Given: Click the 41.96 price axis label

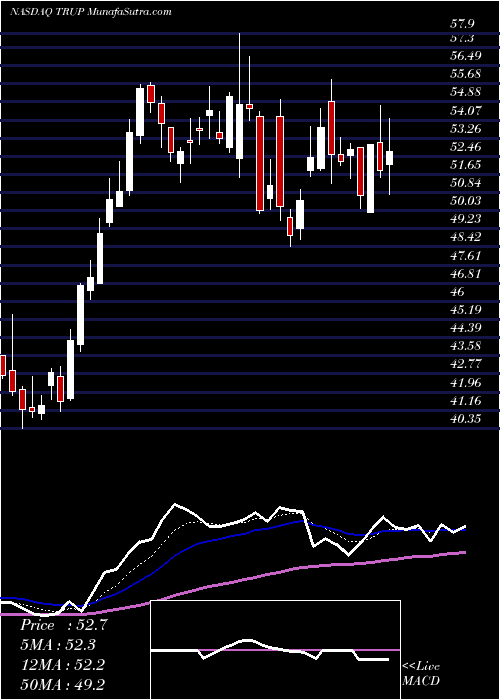Looking at the screenshot, I should click(x=466, y=383).
